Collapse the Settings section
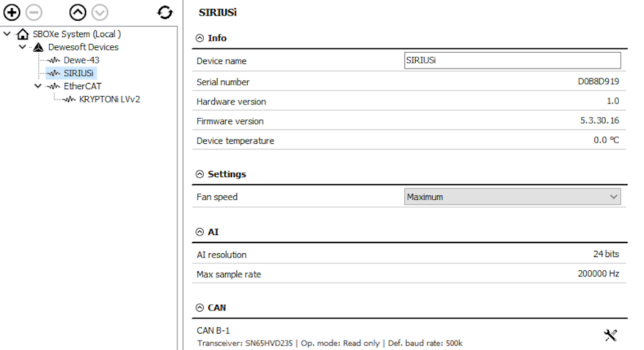The height and width of the screenshot is (350, 644). (199, 175)
